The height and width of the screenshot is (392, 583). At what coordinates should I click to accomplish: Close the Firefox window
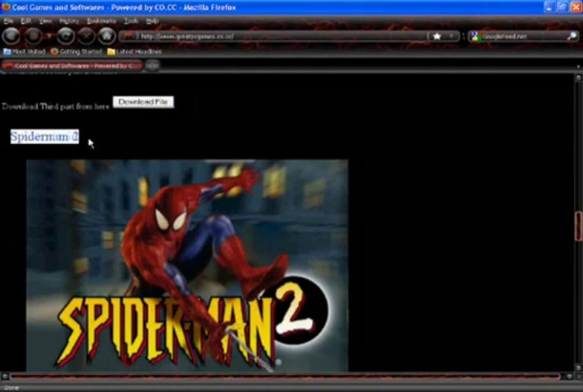(x=576, y=7)
